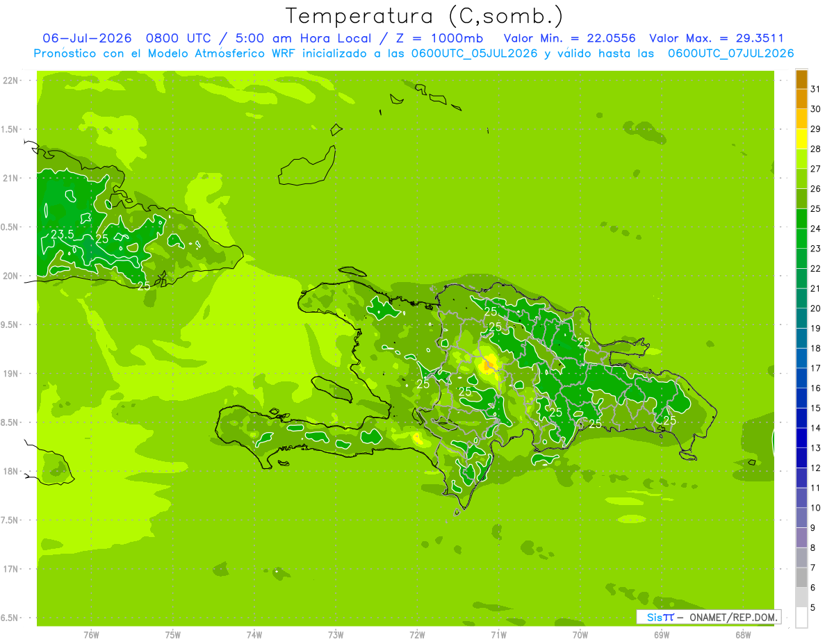Viewport: 834px width, 644px height.
Task: Click the "71W" longitude axis label
Action: click(x=498, y=635)
